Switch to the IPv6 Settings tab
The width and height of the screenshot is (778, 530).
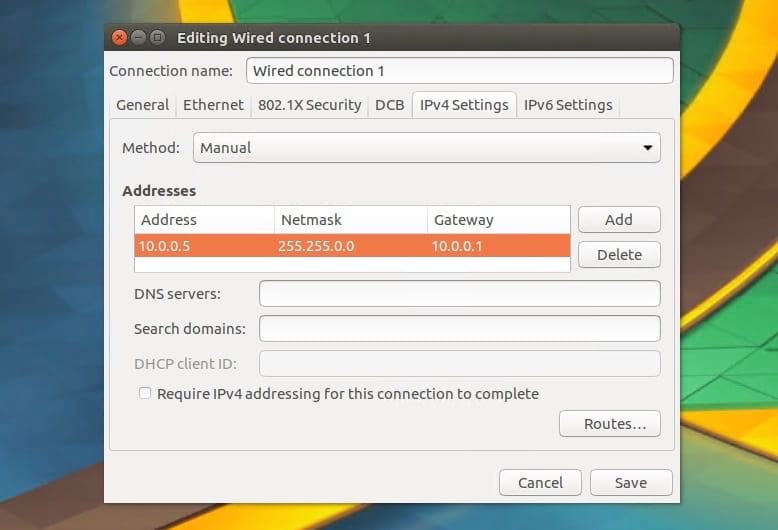pos(568,105)
